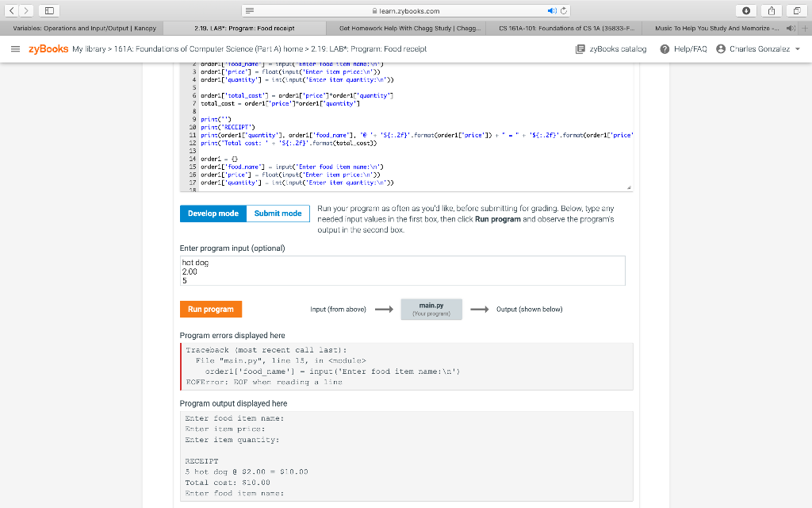Open the zyBooks navigation hamburger menu
Screen dimensions: 812x508
coord(15,48)
